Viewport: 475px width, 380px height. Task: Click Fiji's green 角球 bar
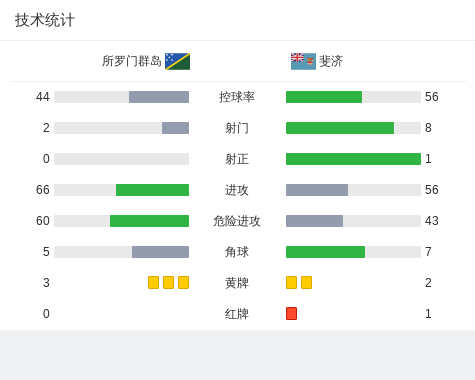tap(325, 252)
